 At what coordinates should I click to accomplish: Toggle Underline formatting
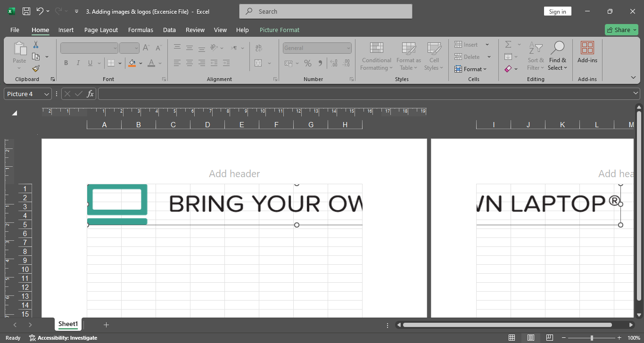pos(90,63)
